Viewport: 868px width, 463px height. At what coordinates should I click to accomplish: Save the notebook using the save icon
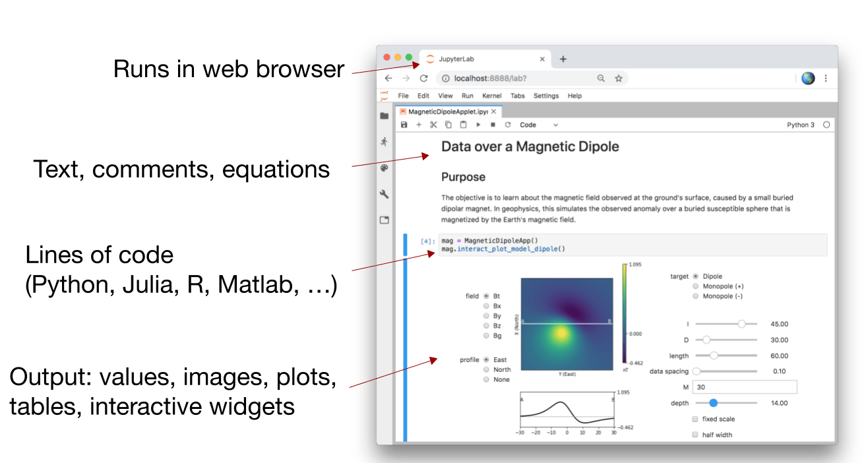coord(404,125)
